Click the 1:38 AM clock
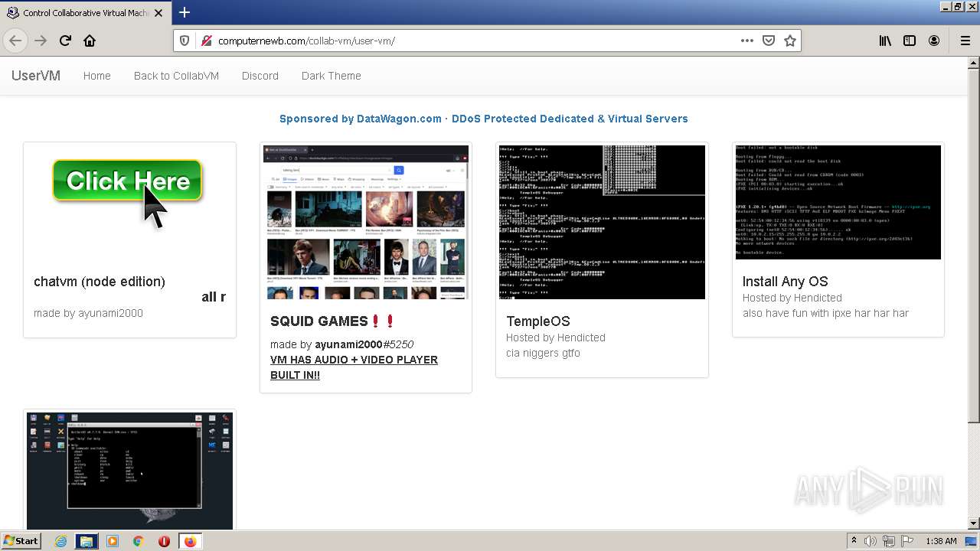This screenshot has height=551, width=980. click(941, 541)
